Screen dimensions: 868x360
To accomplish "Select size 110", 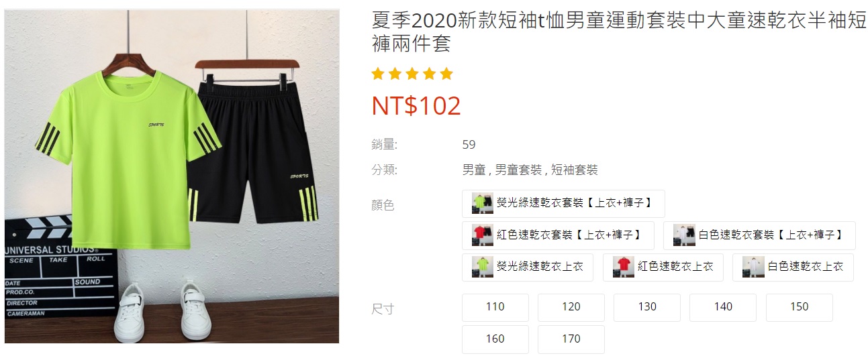I will click(495, 307).
